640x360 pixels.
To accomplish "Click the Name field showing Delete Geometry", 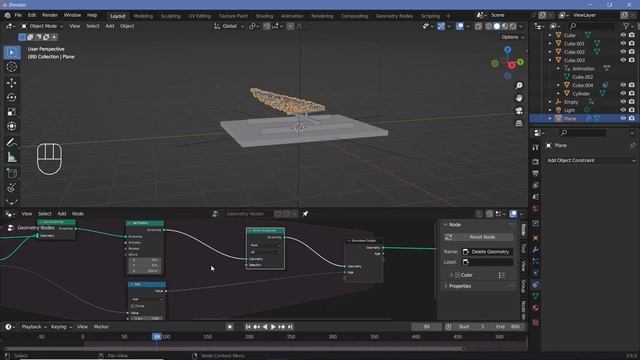I will [487, 252].
